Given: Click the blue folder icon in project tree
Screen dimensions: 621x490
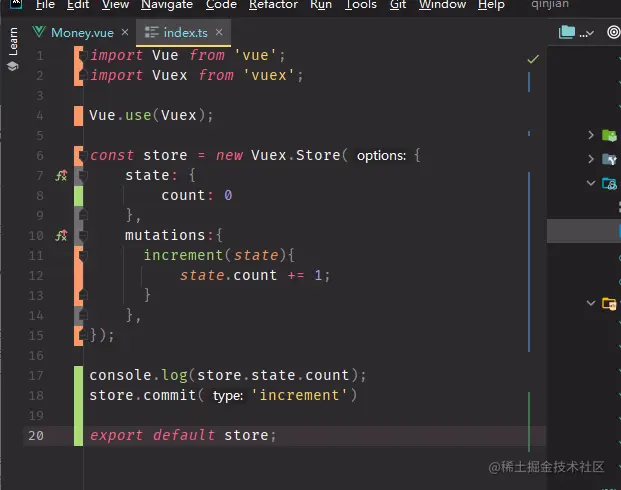Looking at the screenshot, I should click(x=609, y=183).
